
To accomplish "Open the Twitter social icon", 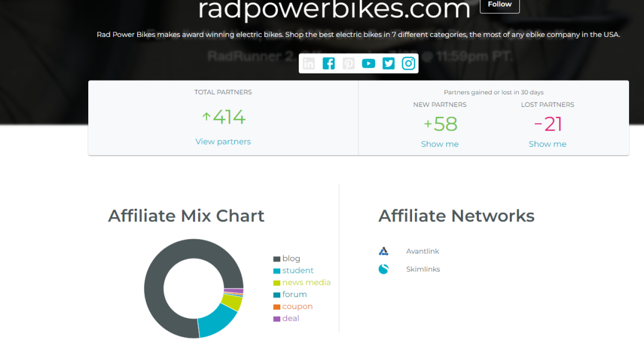I will pos(389,63).
